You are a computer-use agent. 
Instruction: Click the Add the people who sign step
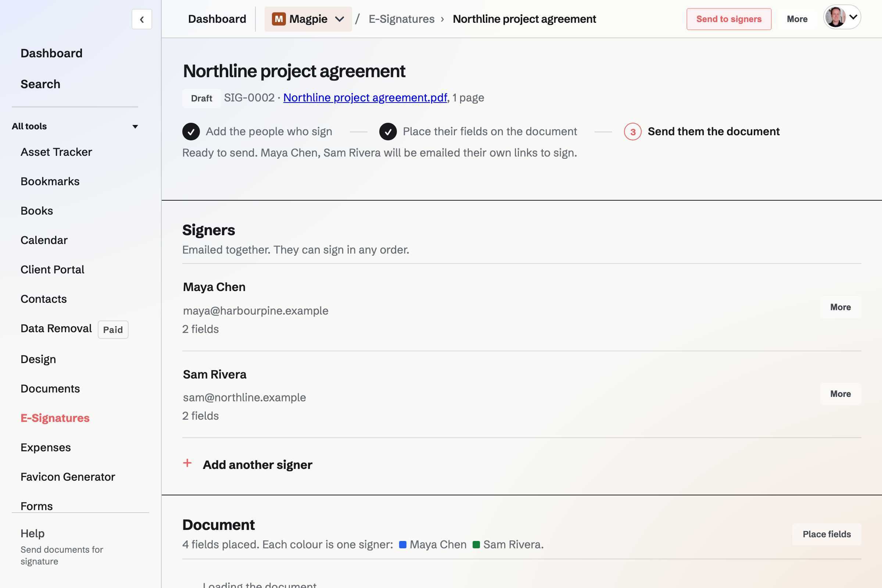coord(269,132)
